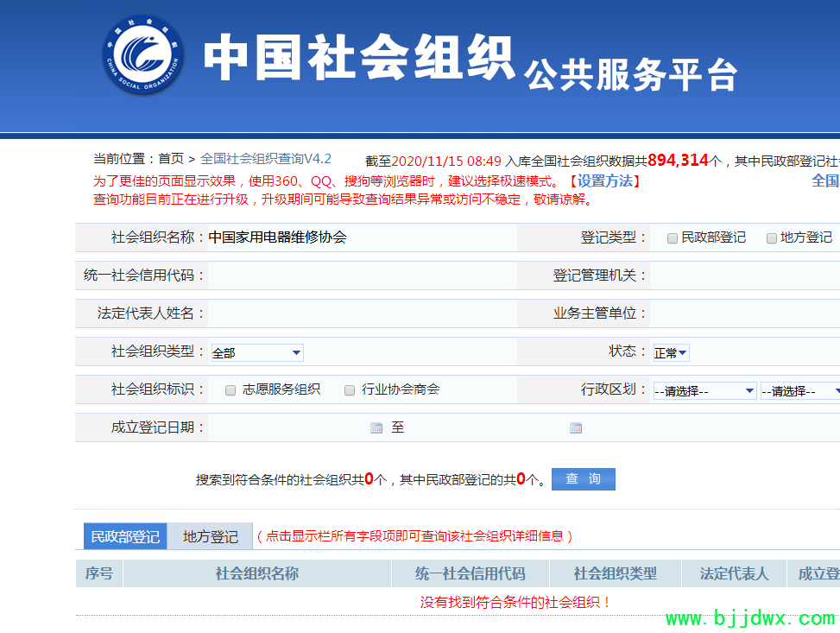Click the 没有找到符合条件的社会组织 message

pyautogui.click(x=515, y=603)
